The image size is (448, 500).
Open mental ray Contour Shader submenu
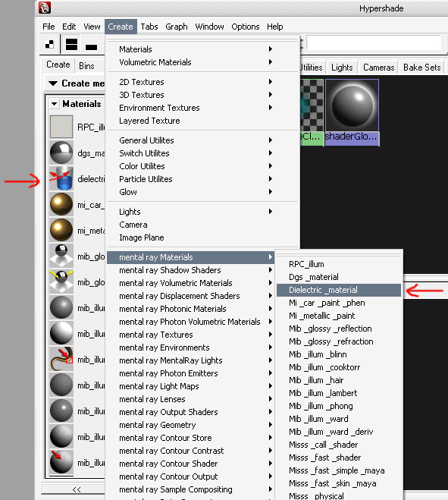pyautogui.click(x=190, y=464)
